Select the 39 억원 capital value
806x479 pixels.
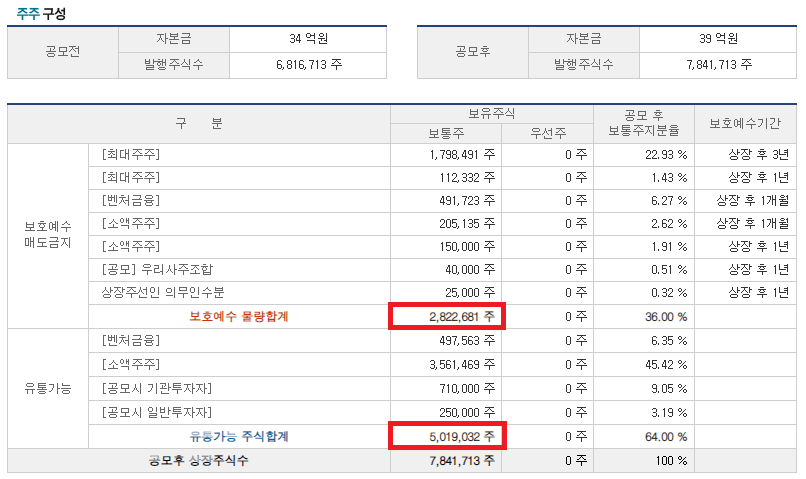click(719, 39)
